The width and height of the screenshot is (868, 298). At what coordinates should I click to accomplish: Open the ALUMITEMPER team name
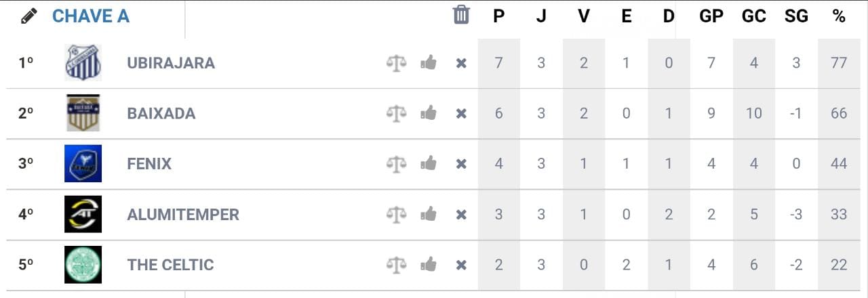pos(183,215)
